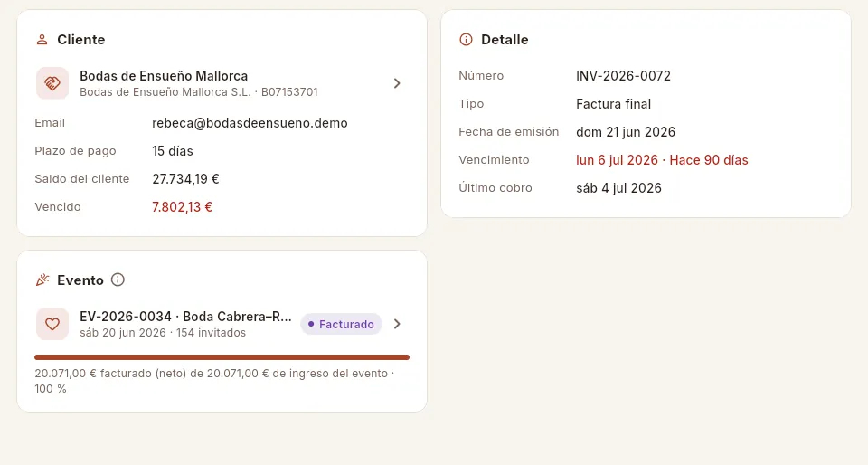Select event date sáb 20 jun 2026 · 154 invitados
The width and height of the screenshot is (868, 465).
pos(163,333)
